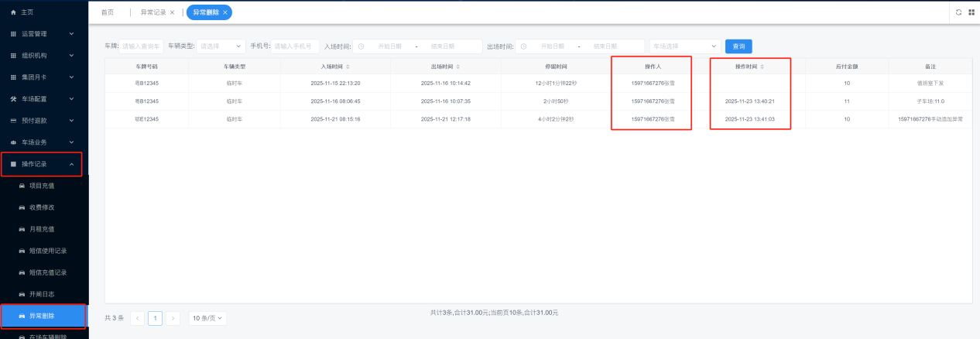Go to next page arrow

[x=173, y=318]
